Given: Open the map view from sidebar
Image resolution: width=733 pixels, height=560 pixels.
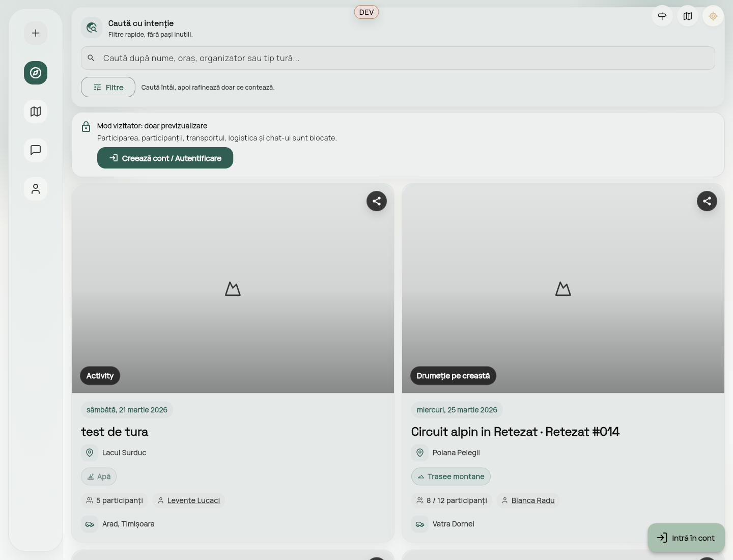Looking at the screenshot, I should pyautogui.click(x=36, y=111).
